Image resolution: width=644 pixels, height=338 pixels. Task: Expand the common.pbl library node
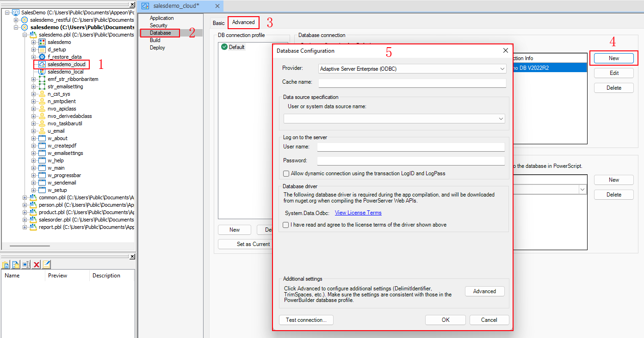tap(25, 197)
